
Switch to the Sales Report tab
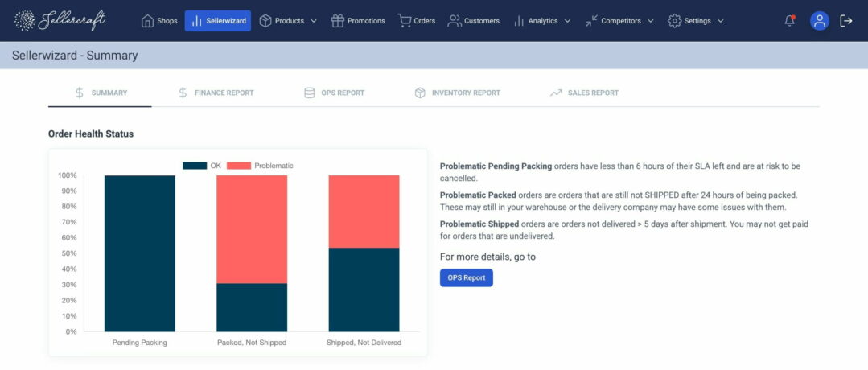tap(585, 92)
